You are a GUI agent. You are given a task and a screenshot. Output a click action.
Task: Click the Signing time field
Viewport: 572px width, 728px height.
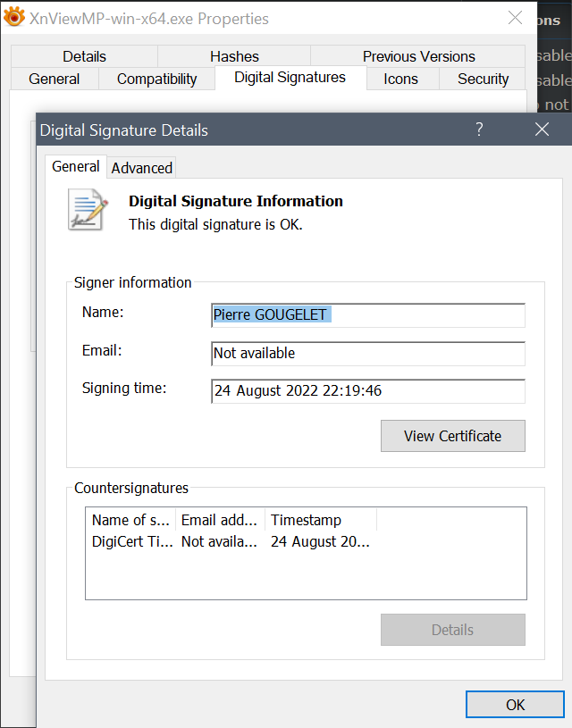click(367, 391)
